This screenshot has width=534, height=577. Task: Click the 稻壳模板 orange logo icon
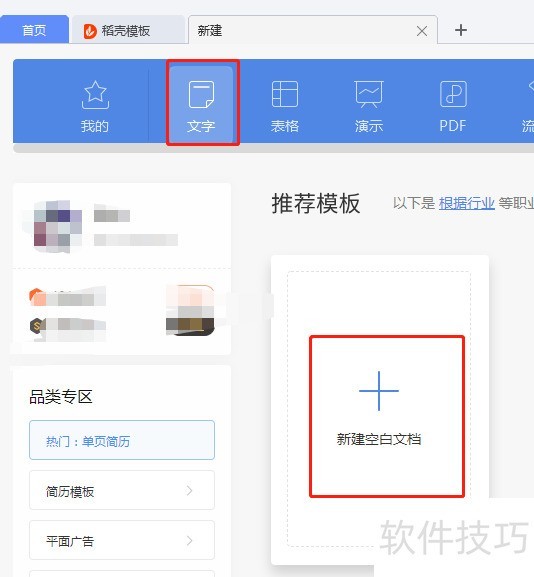(x=90, y=31)
